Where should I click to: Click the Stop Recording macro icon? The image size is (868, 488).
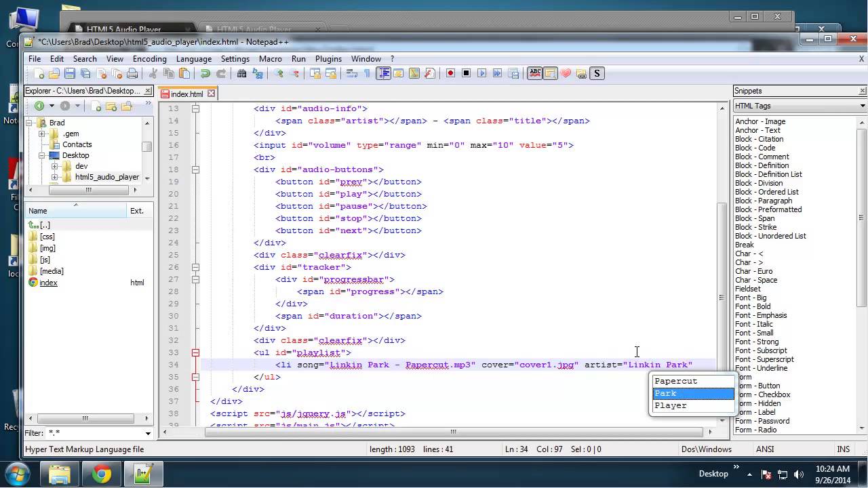point(466,73)
